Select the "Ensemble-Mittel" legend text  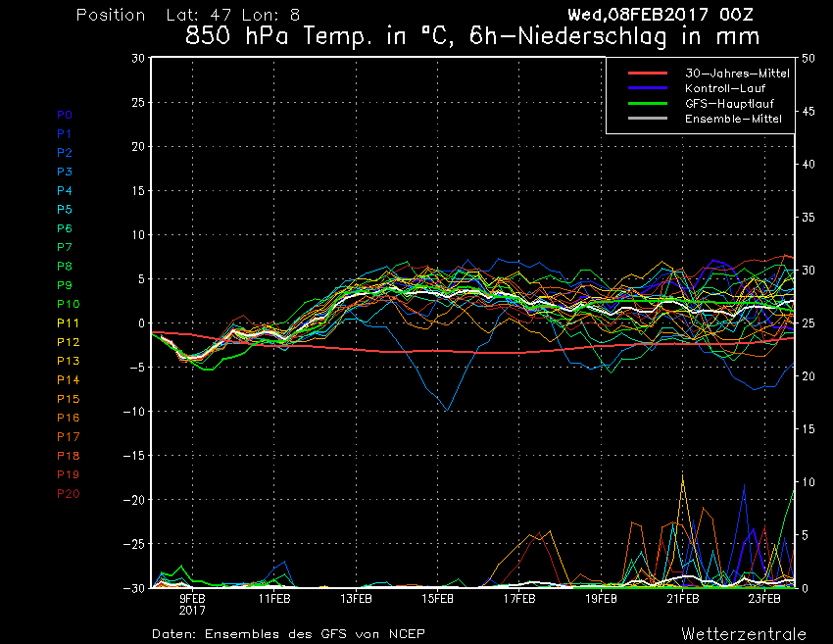[x=733, y=119]
